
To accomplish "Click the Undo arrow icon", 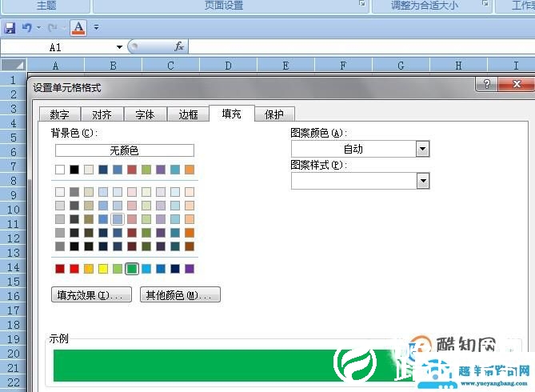I will [x=27, y=27].
